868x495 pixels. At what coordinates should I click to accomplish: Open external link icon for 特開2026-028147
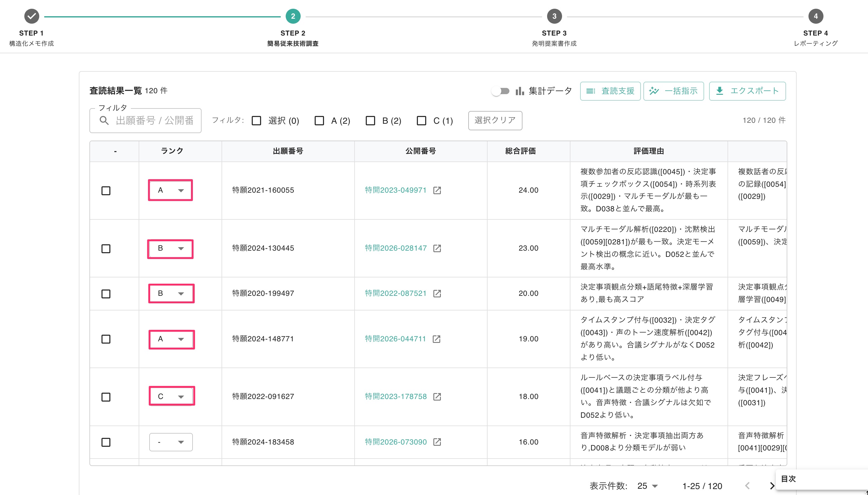click(x=437, y=248)
